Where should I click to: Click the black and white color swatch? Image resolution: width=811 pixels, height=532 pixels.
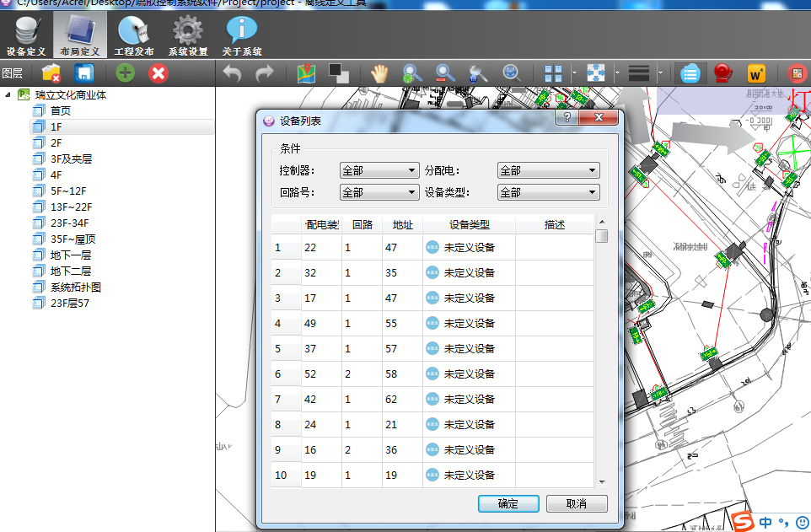339,73
